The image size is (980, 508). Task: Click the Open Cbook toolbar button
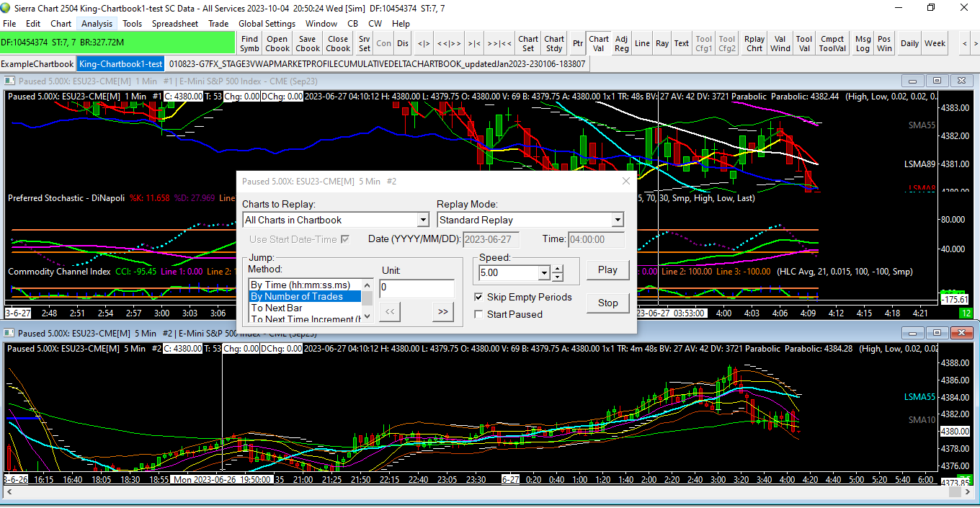pyautogui.click(x=277, y=43)
